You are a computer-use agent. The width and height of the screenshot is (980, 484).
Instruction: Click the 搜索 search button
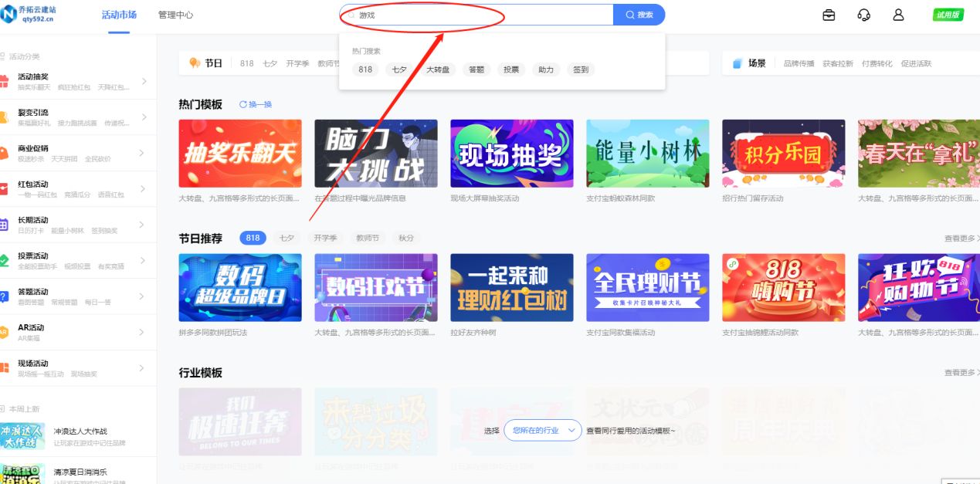[x=638, y=14]
